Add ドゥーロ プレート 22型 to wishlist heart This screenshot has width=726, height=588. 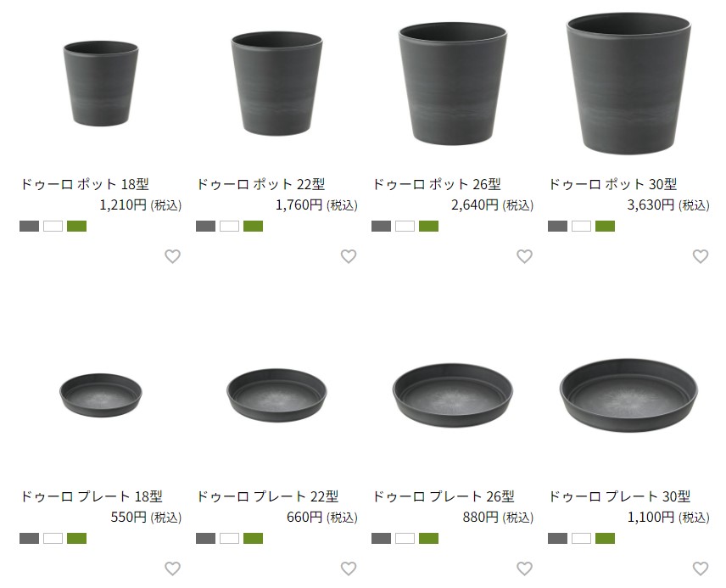(x=349, y=568)
